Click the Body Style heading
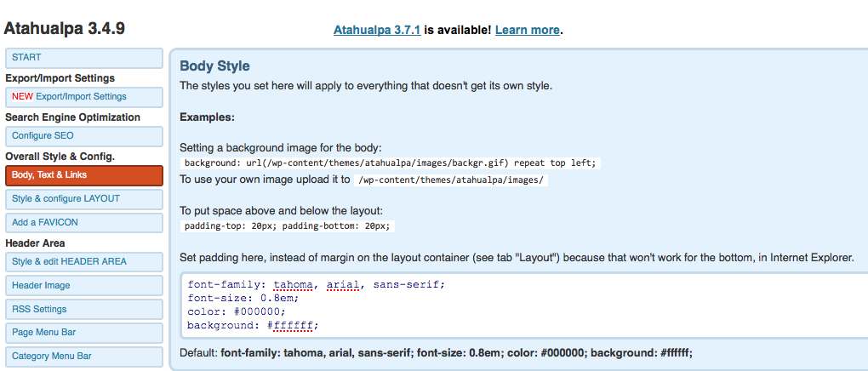Image resolution: width=868 pixels, height=371 pixels. 214,66
